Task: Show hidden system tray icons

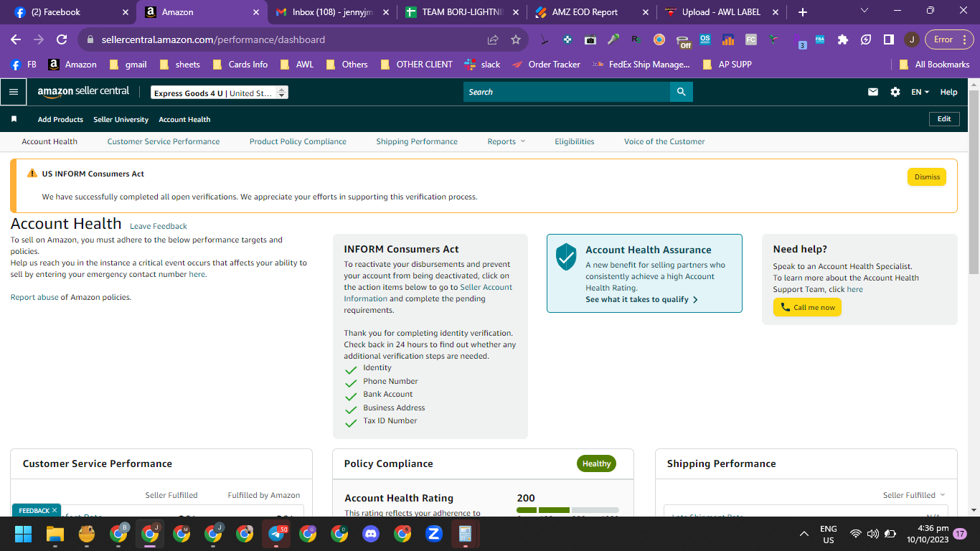Action: tap(804, 534)
